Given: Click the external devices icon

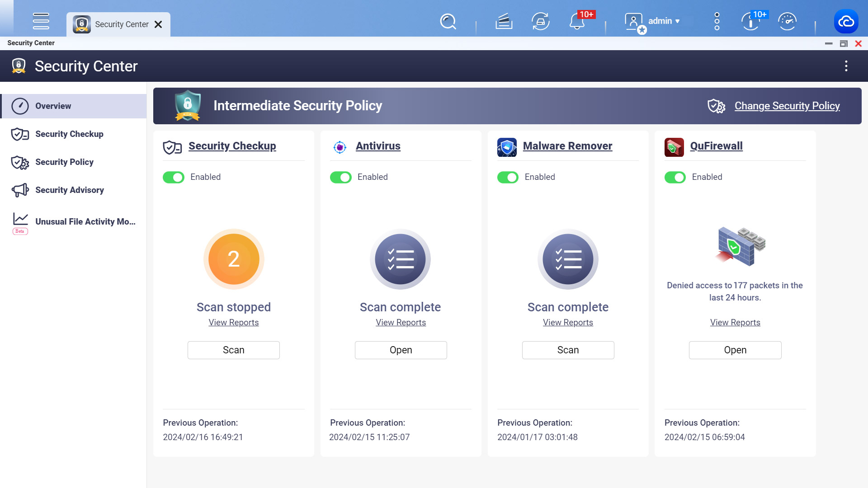Looking at the screenshot, I should point(540,21).
